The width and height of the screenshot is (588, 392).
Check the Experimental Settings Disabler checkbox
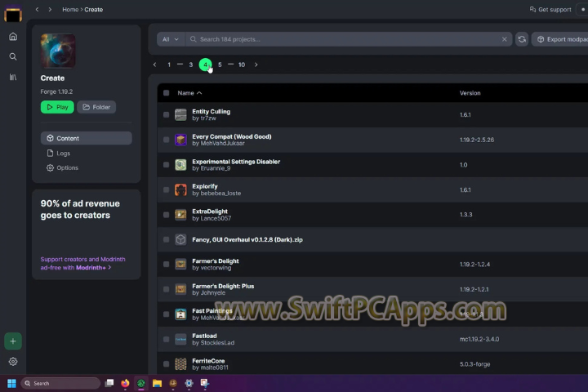pyautogui.click(x=166, y=165)
